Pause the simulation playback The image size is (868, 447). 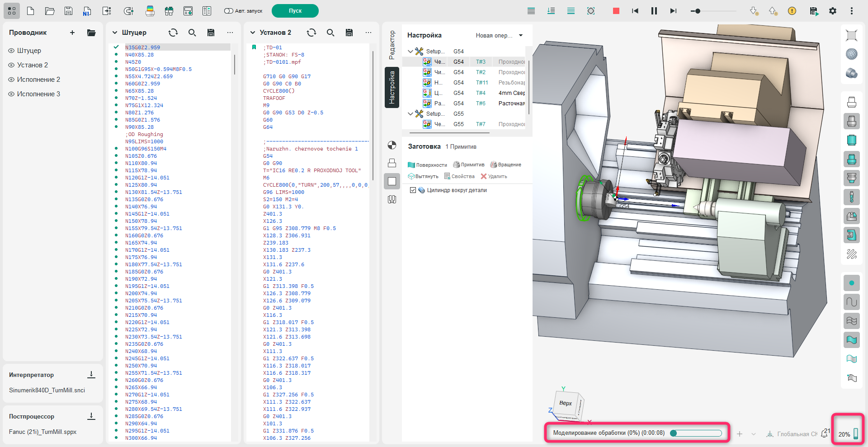654,11
